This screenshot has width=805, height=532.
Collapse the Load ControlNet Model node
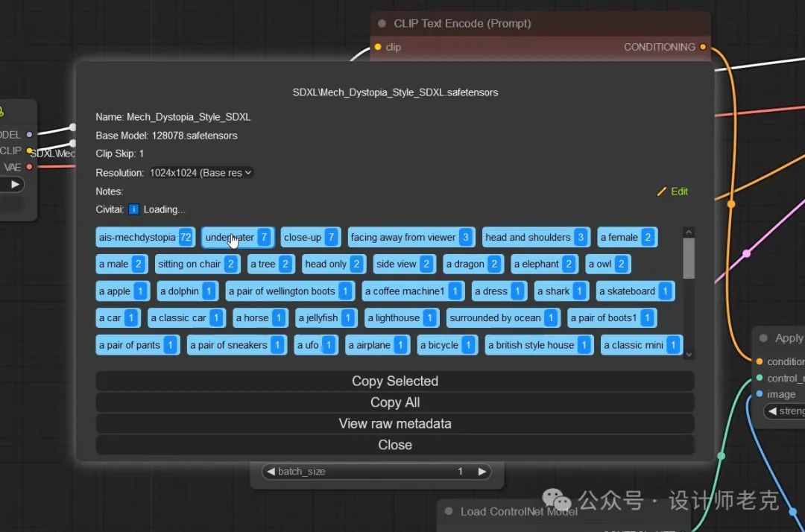click(x=449, y=511)
